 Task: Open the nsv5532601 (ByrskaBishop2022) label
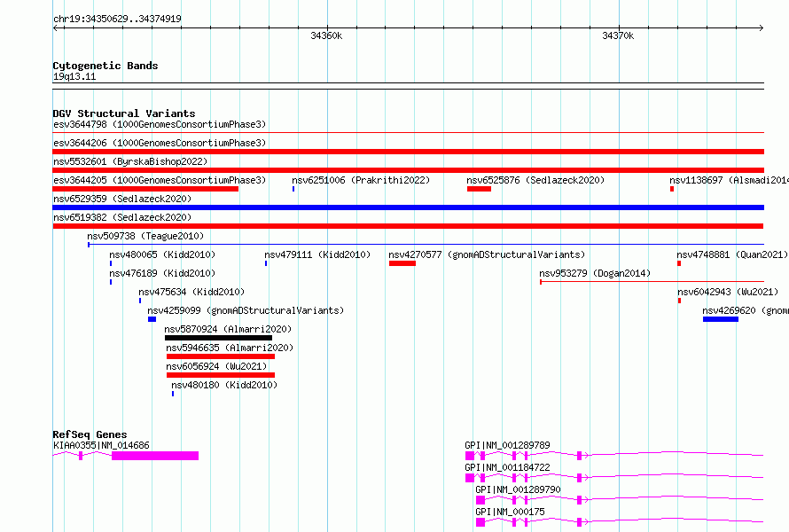[130, 161]
